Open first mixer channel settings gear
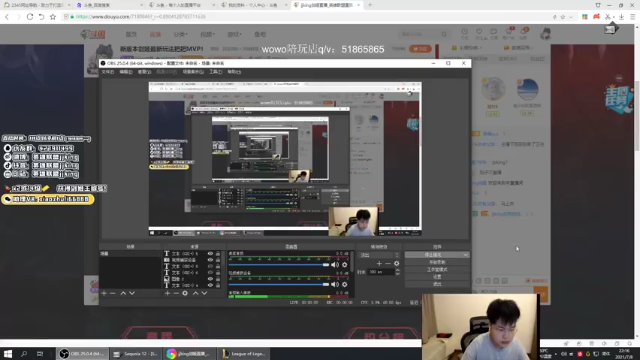The width and height of the screenshot is (640, 360). point(345,264)
